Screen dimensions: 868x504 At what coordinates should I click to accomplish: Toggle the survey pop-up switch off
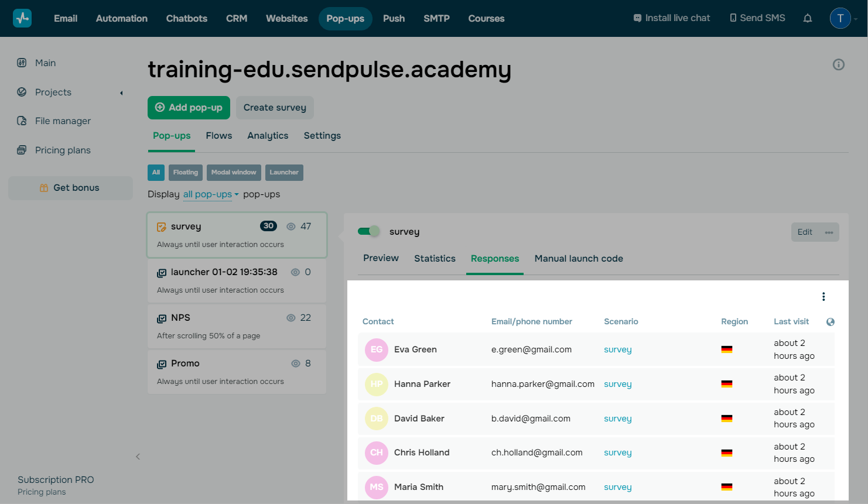coord(369,231)
